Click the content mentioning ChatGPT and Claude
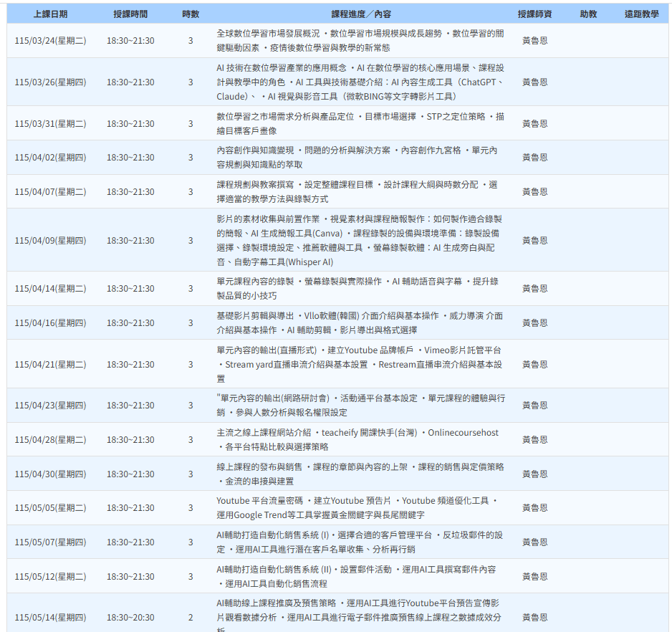The image size is (672, 632). pos(361,82)
